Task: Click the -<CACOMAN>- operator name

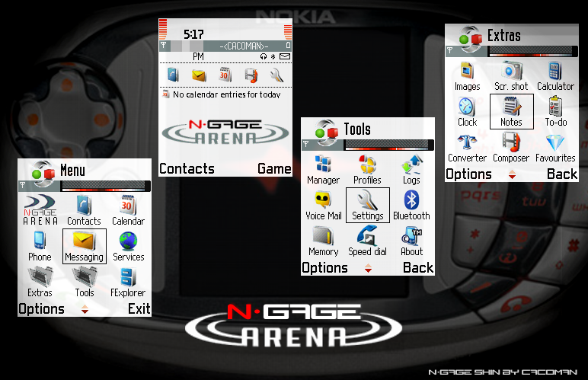Action: pos(244,46)
